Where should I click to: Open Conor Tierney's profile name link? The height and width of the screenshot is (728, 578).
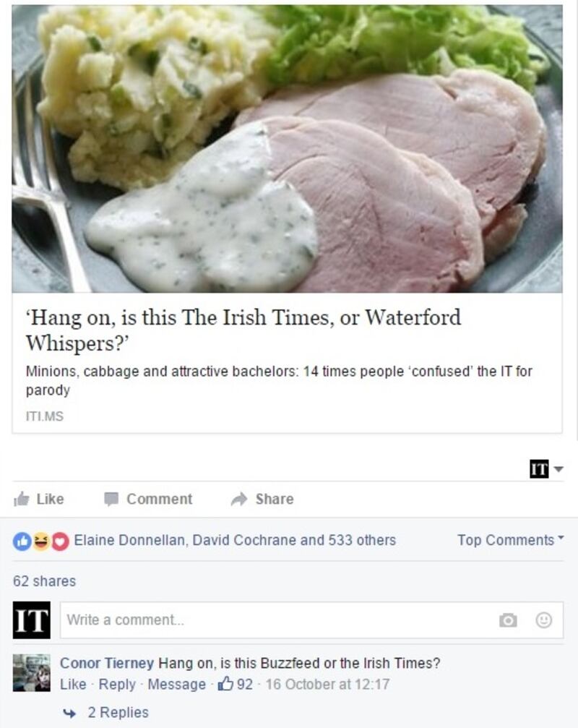click(x=107, y=663)
